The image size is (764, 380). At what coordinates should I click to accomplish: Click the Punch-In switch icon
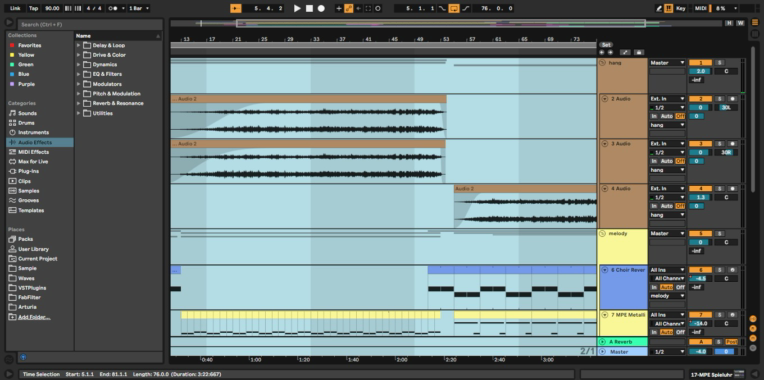tap(442, 8)
